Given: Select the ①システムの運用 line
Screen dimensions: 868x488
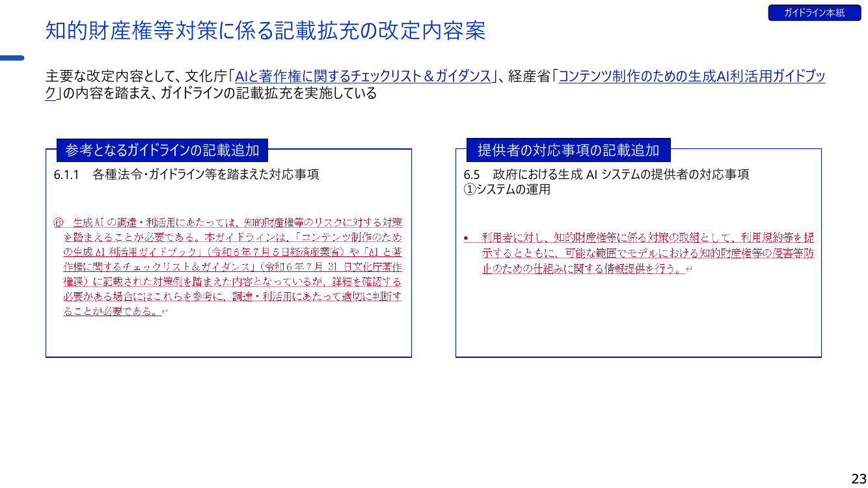Looking at the screenshot, I should click(x=507, y=189).
